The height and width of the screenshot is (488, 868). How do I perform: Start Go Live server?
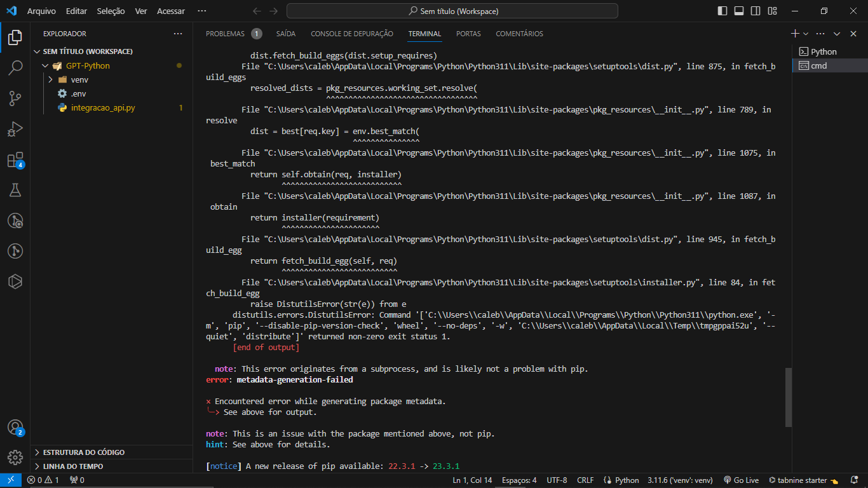point(741,480)
